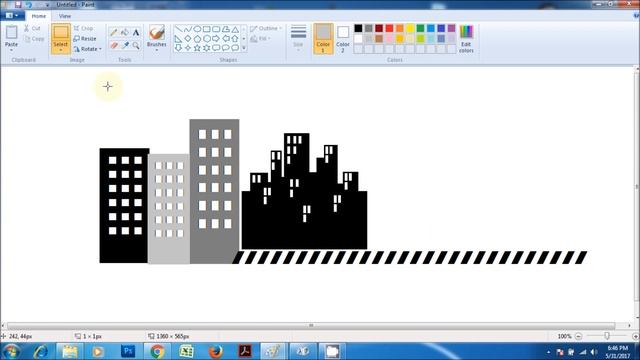Viewport: 640px width, 360px height.
Task: Expand the Paste dropdown arrow
Action: [11, 50]
